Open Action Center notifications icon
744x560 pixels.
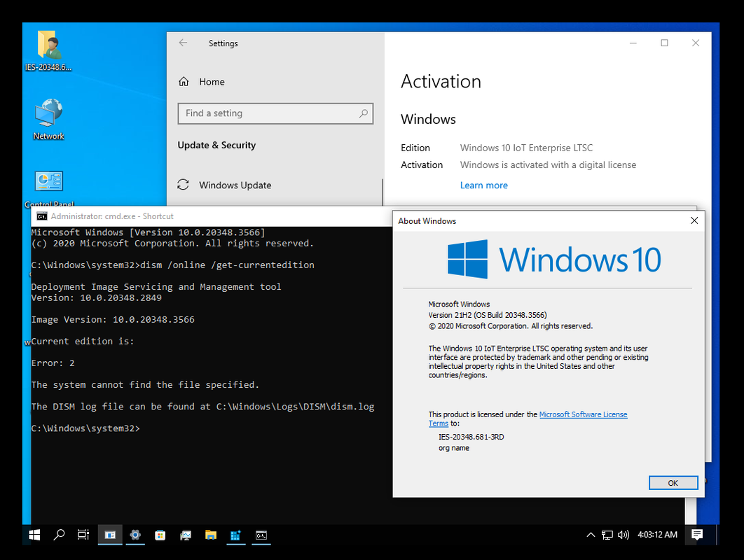pyautogui.click(x=697, y=535)
